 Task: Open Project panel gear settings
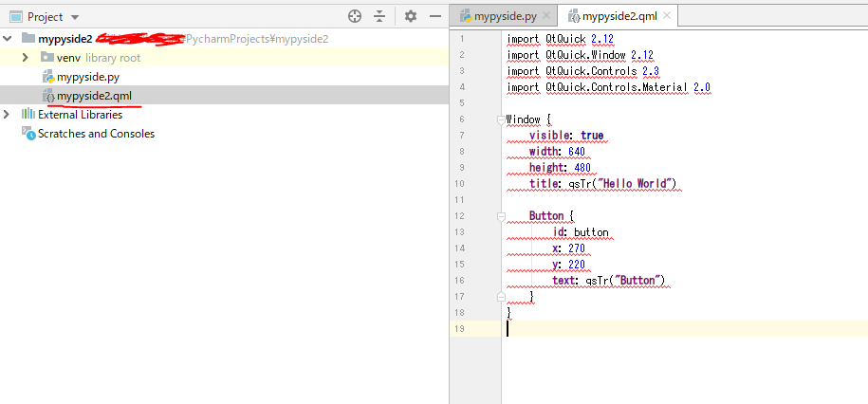click(410, 17)
